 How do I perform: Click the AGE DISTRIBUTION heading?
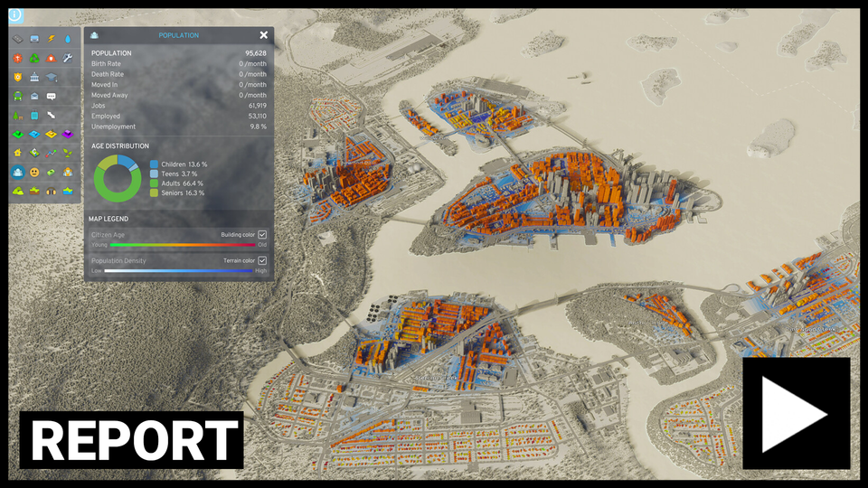click(120, 146)
